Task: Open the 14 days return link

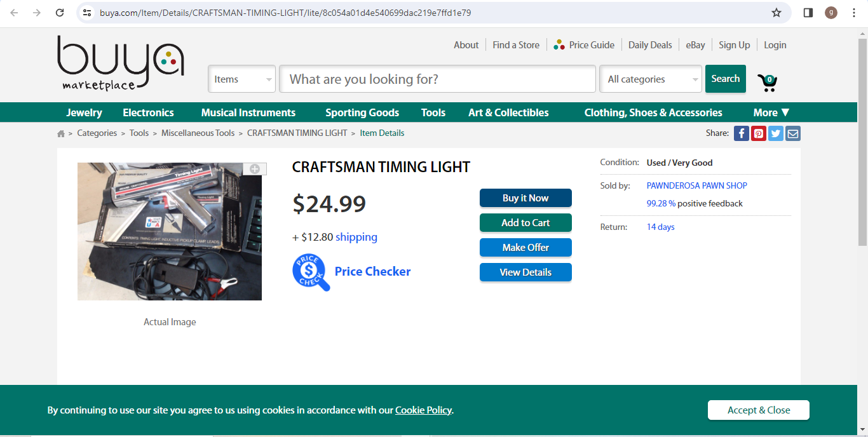Action: pyautogui.click(x=661, y=227)
